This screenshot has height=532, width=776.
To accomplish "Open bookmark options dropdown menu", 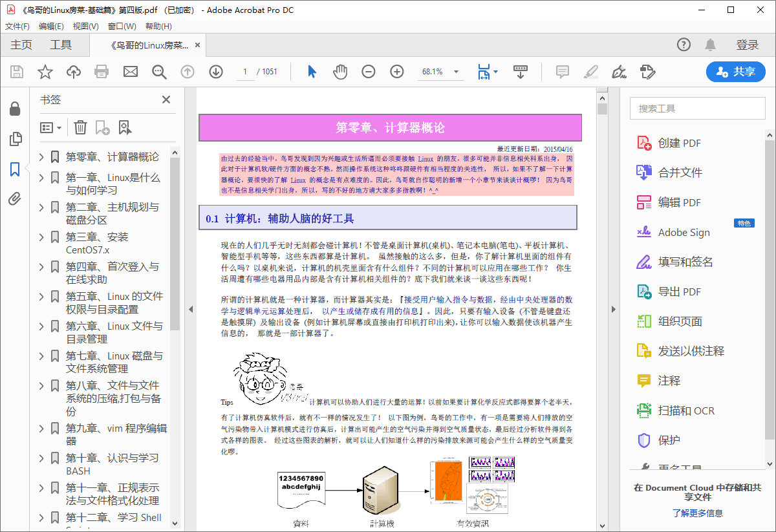I will tap(51, 127).
